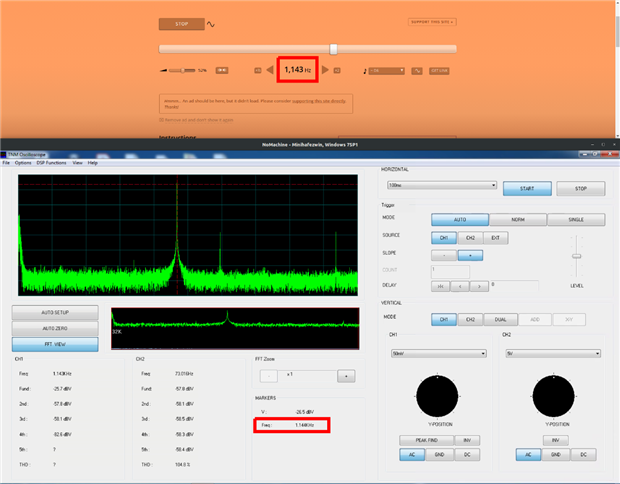Viewport: 620px width, 484px height.
Task: Click the sine waveform icon beside STOP
Action: tap(211, 24)
